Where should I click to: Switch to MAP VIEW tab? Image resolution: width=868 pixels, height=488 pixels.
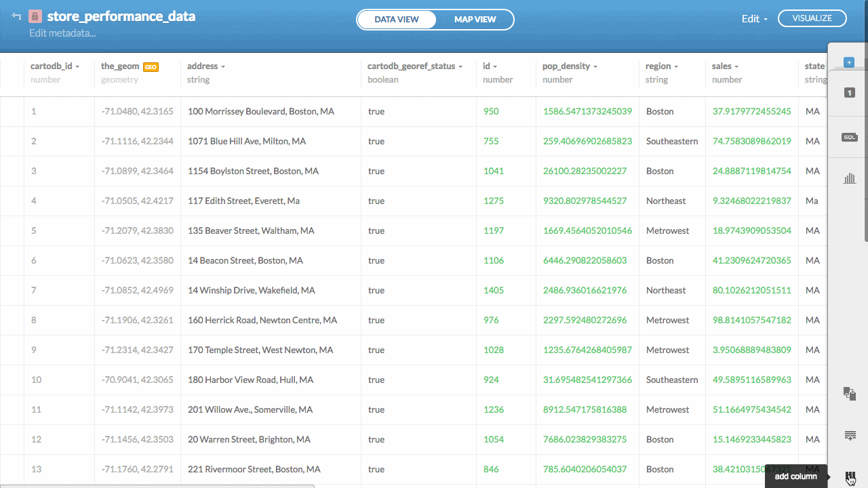(475, 19)
